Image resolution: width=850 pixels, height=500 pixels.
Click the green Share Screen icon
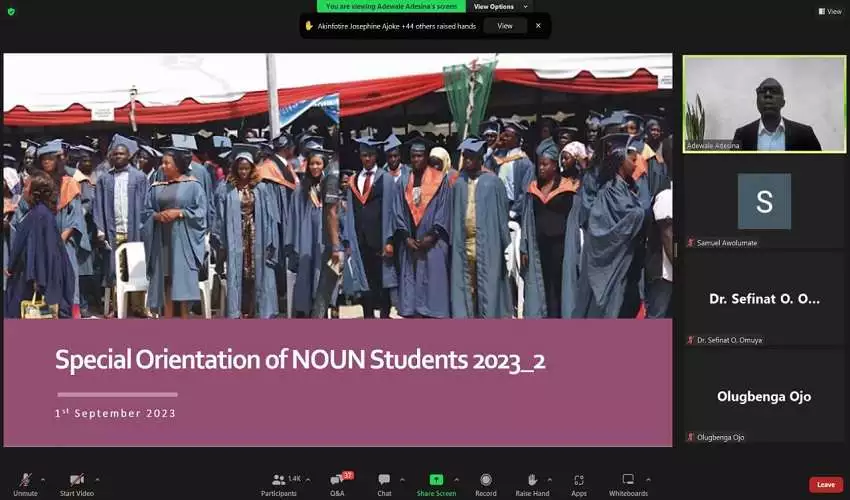tap(436, 479)
